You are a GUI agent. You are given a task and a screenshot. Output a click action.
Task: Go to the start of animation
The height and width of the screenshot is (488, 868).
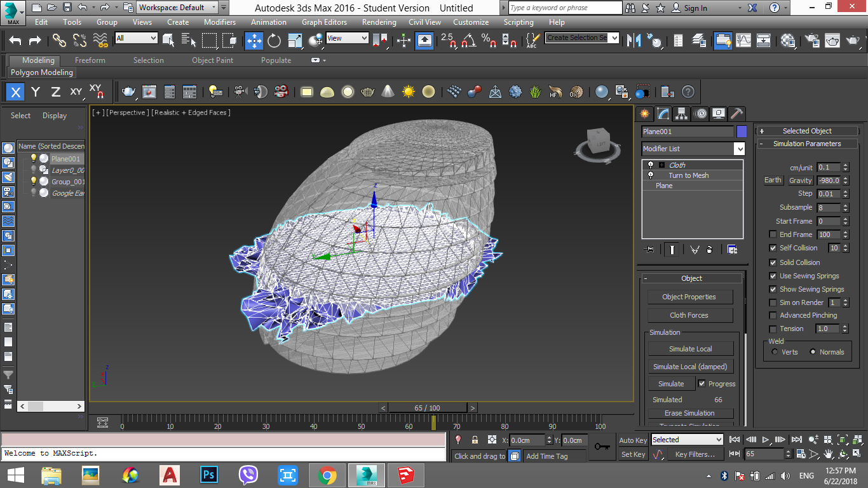pos(735,440)
